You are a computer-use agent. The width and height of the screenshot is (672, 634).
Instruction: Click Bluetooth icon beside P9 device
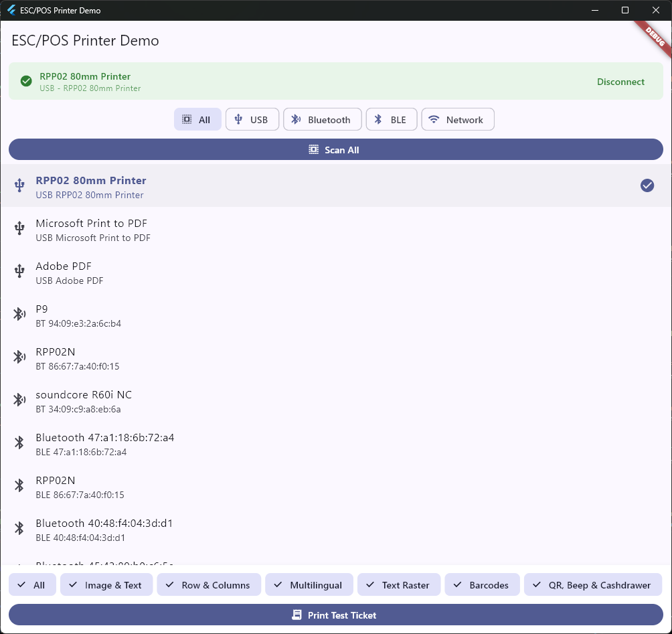tap(19, 314)
